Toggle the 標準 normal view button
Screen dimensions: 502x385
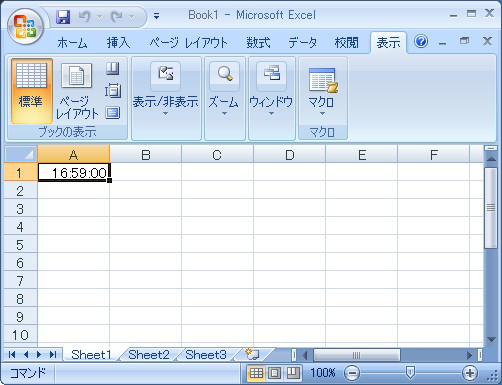(x=31, y=91)
